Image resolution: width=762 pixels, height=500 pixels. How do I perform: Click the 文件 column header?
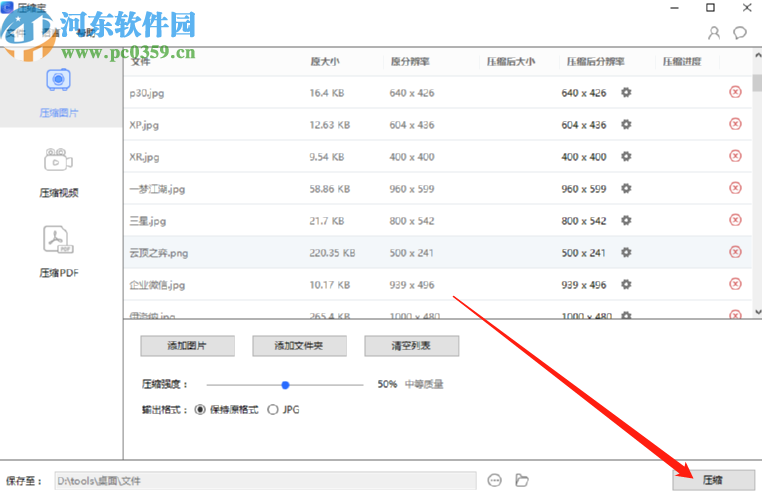pyautogui.click(x=140, y=62)
